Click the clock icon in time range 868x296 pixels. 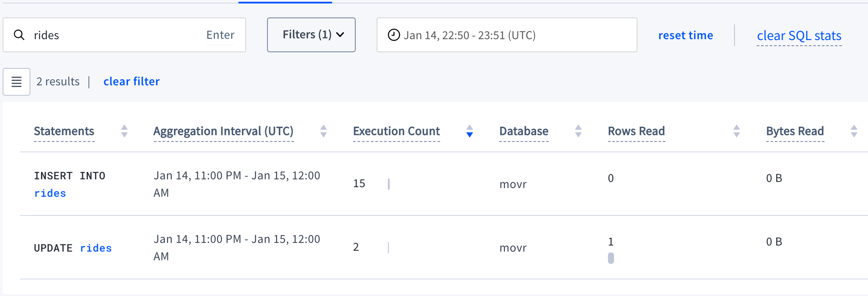coord(394,35)
